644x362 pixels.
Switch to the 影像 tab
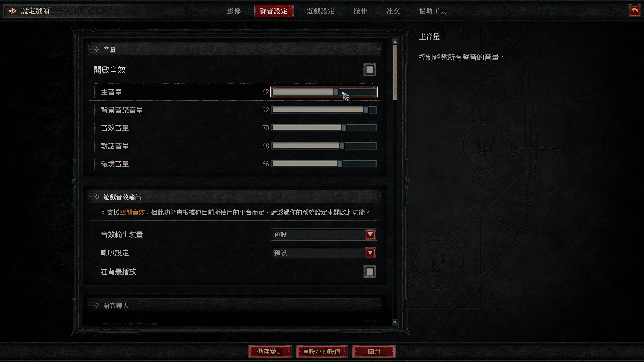point(234,11)
